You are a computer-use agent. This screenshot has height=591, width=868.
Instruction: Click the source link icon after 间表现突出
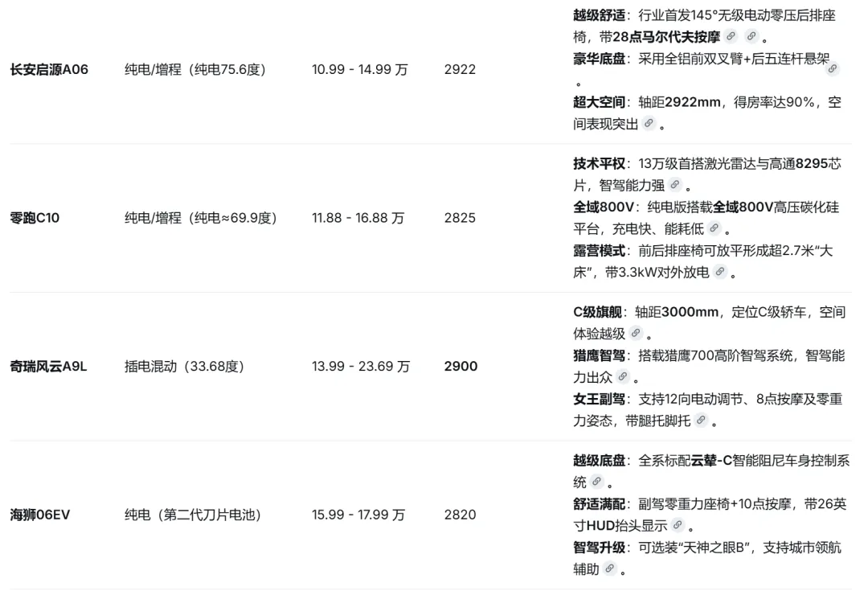pos(649,123)
